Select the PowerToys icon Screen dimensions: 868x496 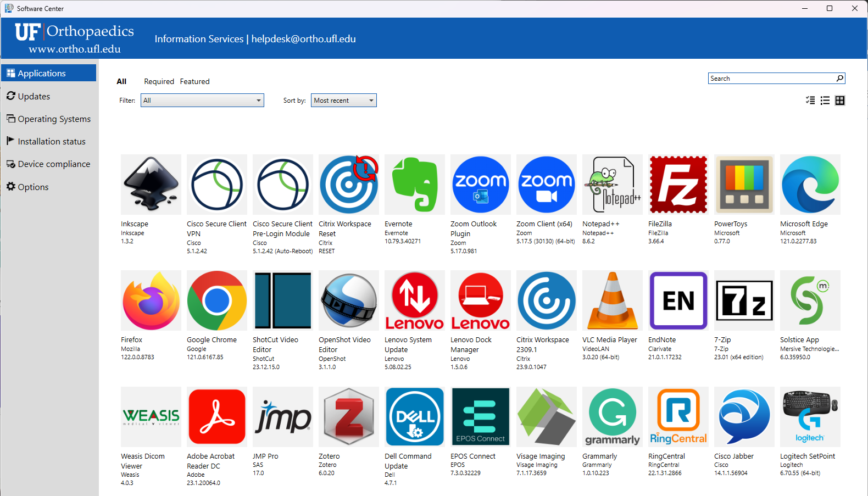point(744,185)
